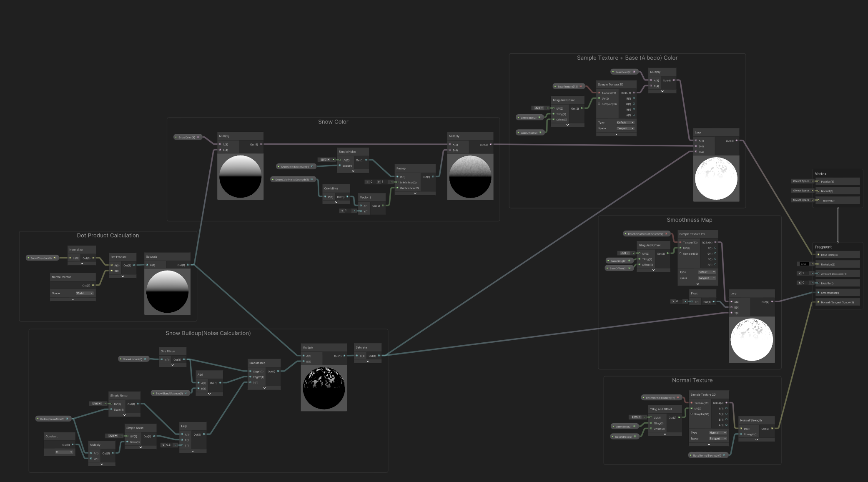Screen dimensions: 868x482
Task: Open the Constant node's Pi dropdown
Action: (65, 452)
